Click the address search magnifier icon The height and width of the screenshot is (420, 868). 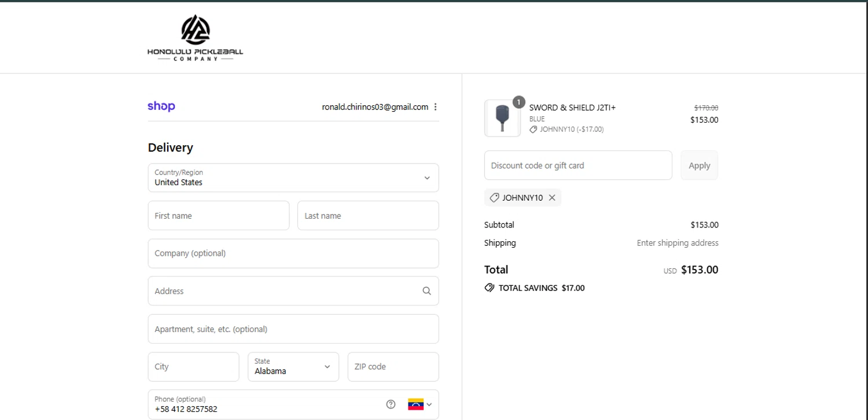(x=426, y=291)
